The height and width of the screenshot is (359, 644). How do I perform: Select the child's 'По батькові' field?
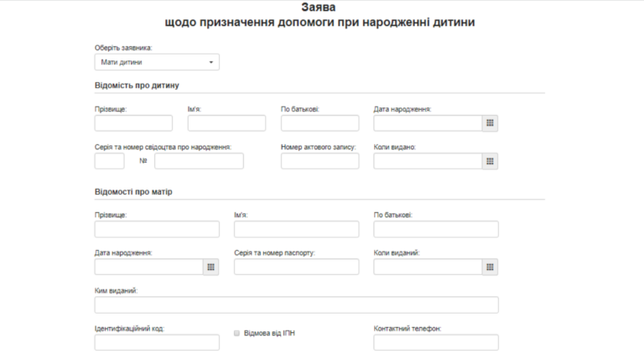tap(319, 123)
